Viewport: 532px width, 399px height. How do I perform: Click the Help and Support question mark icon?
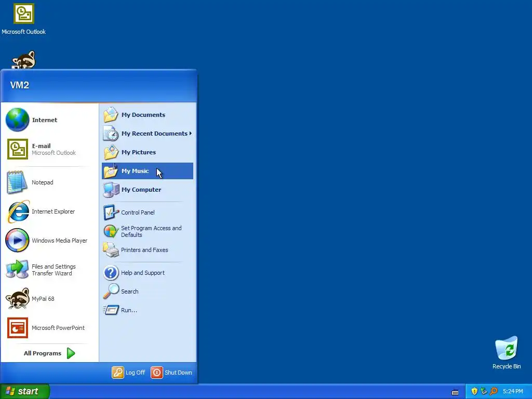pyautogui.click(x=111, y=273)
